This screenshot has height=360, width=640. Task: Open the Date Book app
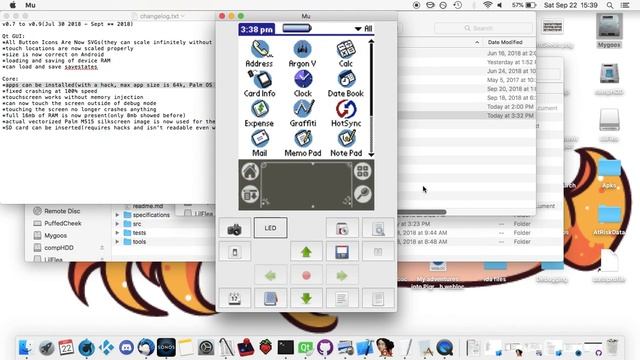pos(346,84)
